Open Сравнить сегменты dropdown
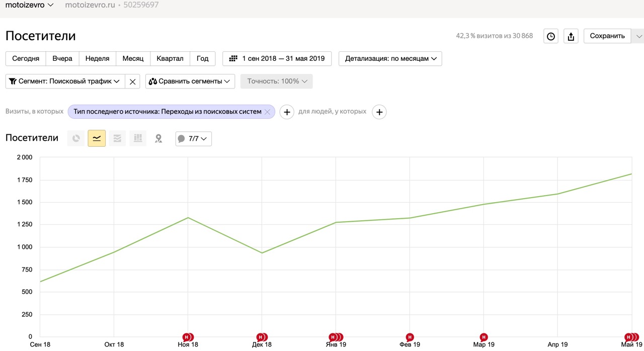The width and height of the screenshot is (644, 351). click(190, 81)
